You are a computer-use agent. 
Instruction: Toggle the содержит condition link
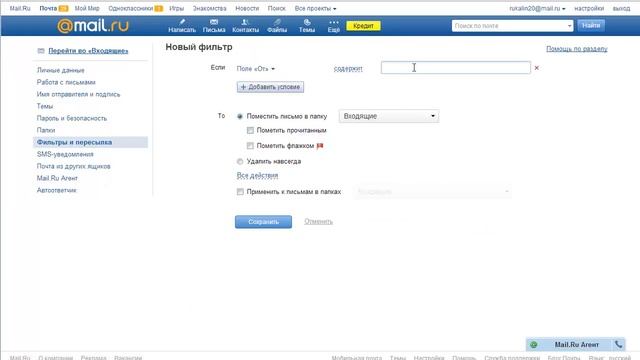coord(348,69)
